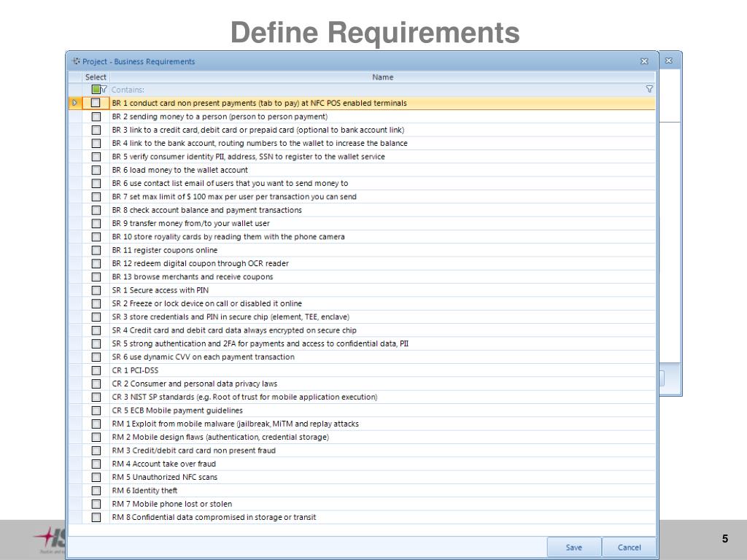Select the 'CR 1 PCI-DSS' text
Screen dimensions: 747x560
click(x=135, y=370)
